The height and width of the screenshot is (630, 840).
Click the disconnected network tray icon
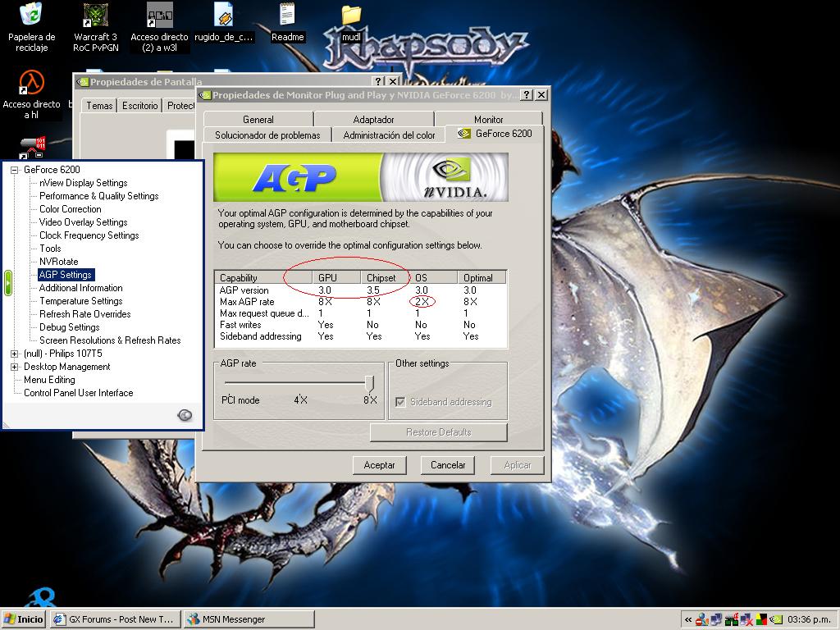pyautogui.click(x=746, y=620)
